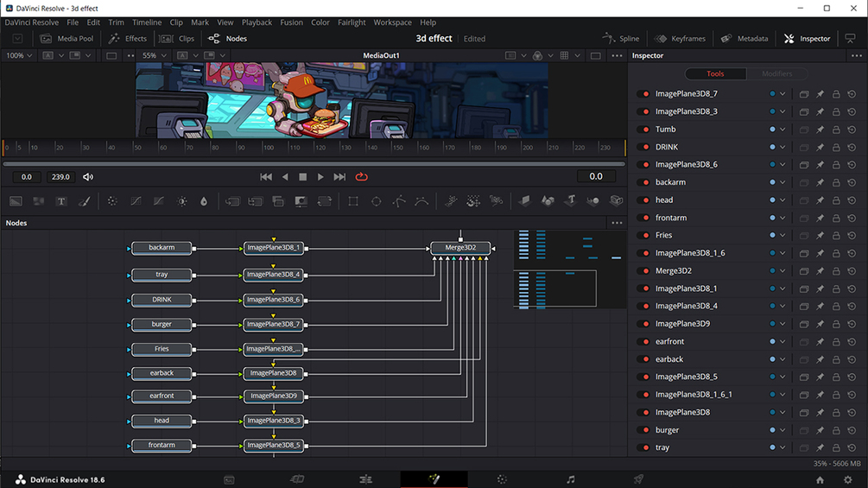Select the Blur droplet tool icon
This screenshot has height=488, width=868.
(204, 201)
